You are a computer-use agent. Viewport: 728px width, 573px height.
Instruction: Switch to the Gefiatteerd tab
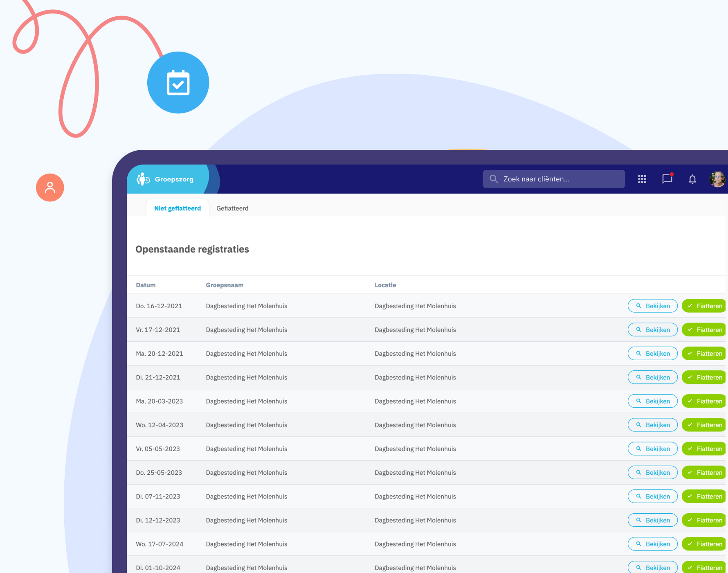click(x=232, y=208)
